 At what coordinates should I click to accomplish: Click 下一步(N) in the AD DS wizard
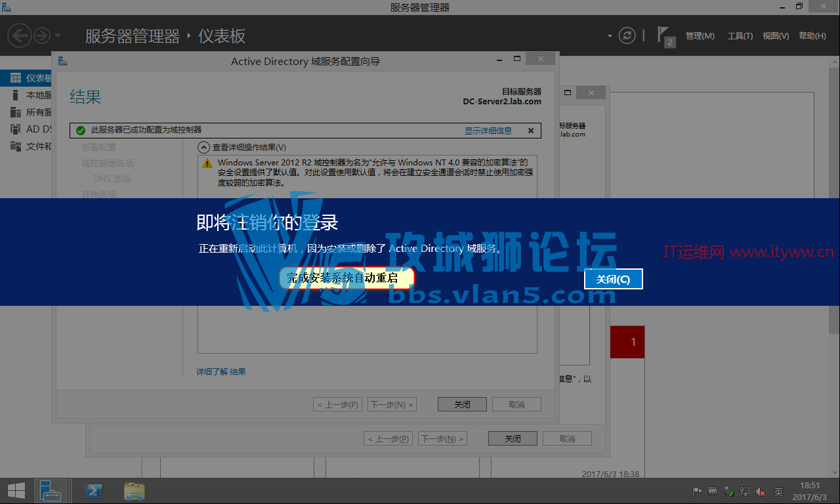click(392, 404)
